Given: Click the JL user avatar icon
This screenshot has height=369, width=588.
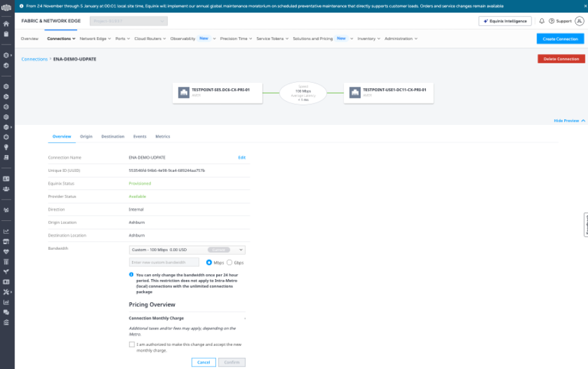Looking at the screenshot, I should 579,21.
